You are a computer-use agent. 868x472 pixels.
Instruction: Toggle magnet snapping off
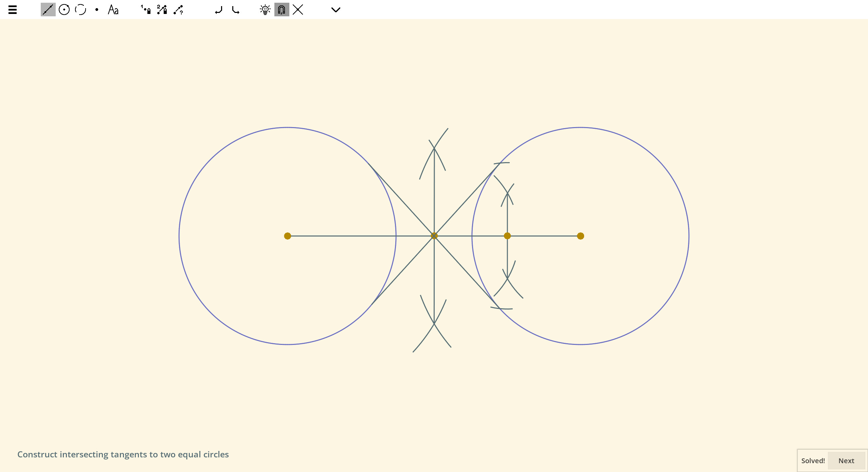pyautogui.click(x=282, y=10)
